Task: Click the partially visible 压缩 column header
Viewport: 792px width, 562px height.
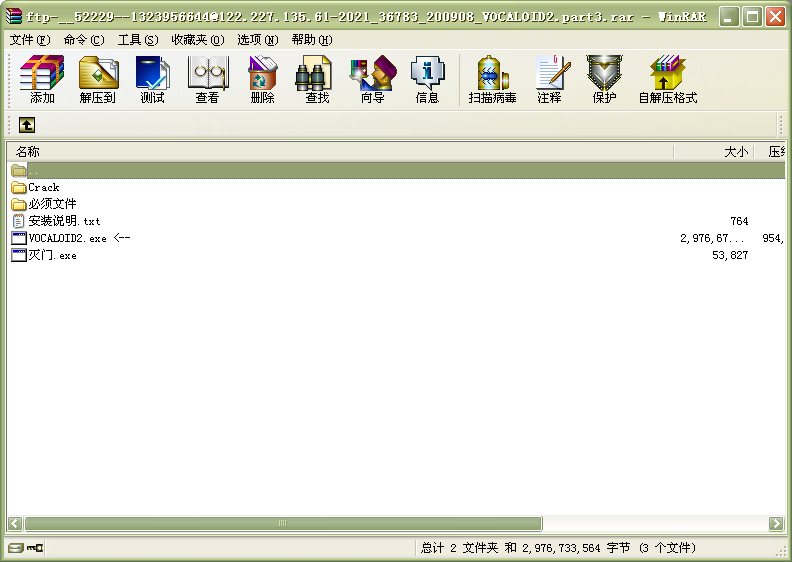Action: 770,151
